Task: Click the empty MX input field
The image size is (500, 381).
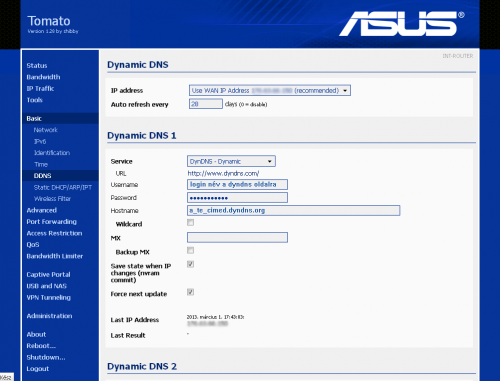Action: [x=237, y=237]
